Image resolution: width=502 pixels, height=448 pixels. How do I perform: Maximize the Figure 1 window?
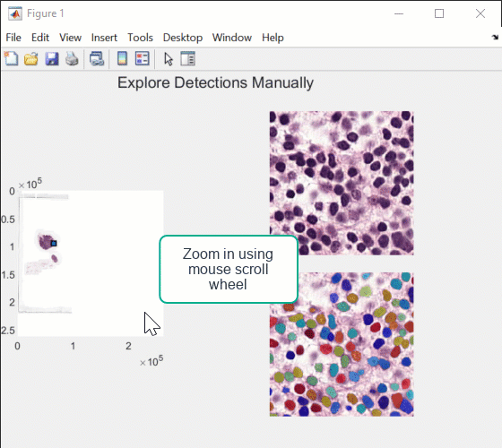click(x=439, y=13)
